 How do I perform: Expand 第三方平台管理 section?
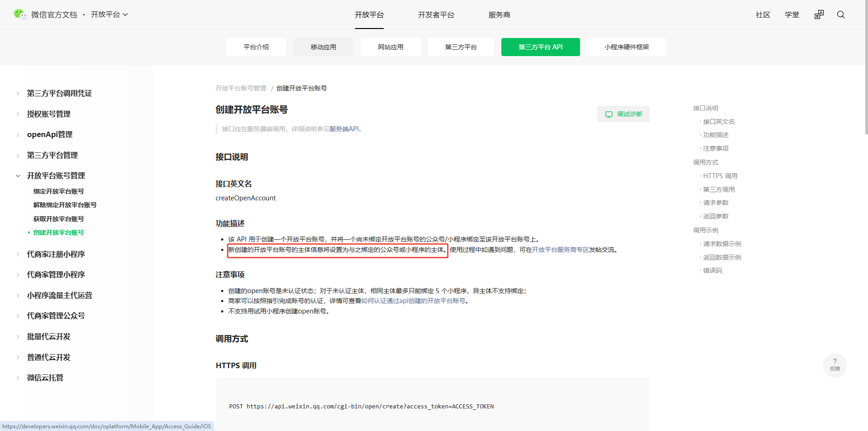(x=52, y=155)
